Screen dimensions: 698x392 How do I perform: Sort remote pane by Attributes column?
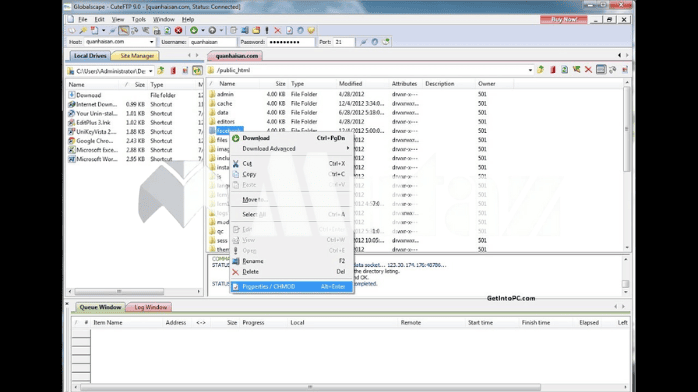coord(405,84)
